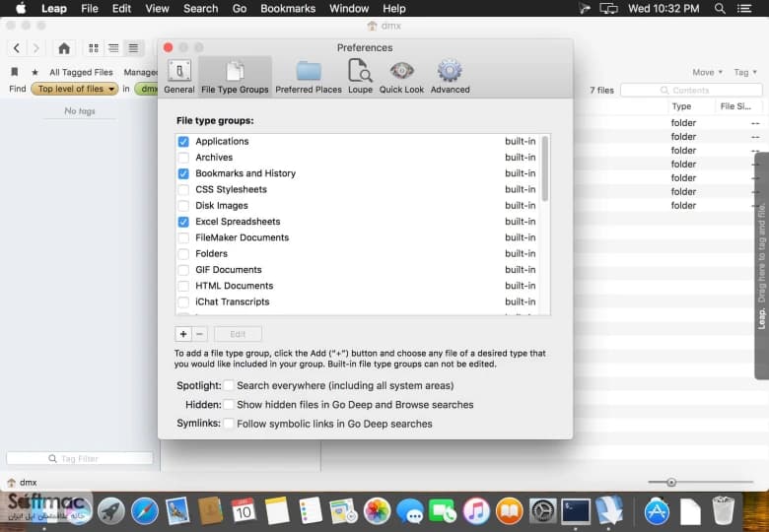Image resolution: width=769 pixels, height=532 pixels.
Task: Click the Add (+) file type group button
Action: (183, 334)
